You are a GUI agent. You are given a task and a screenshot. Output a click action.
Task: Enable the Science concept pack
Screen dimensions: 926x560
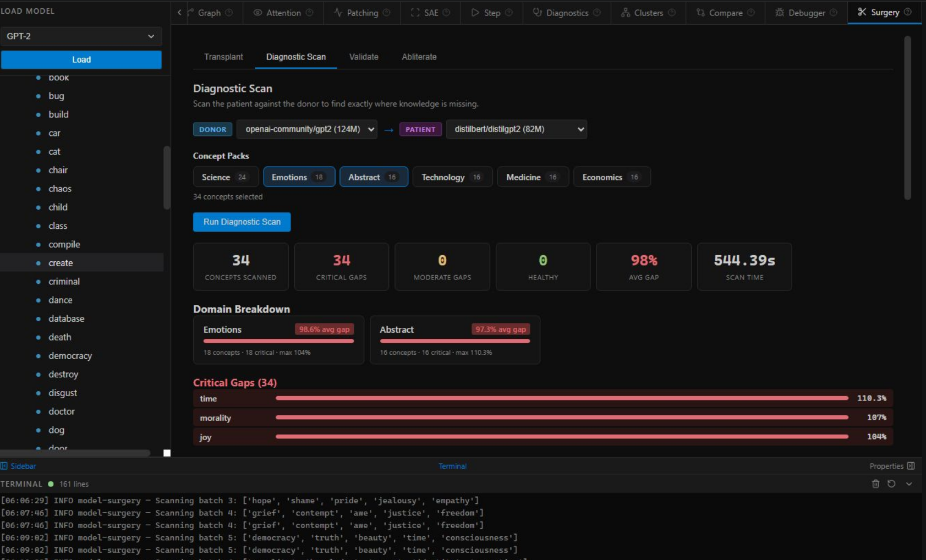tap(225, 177)
